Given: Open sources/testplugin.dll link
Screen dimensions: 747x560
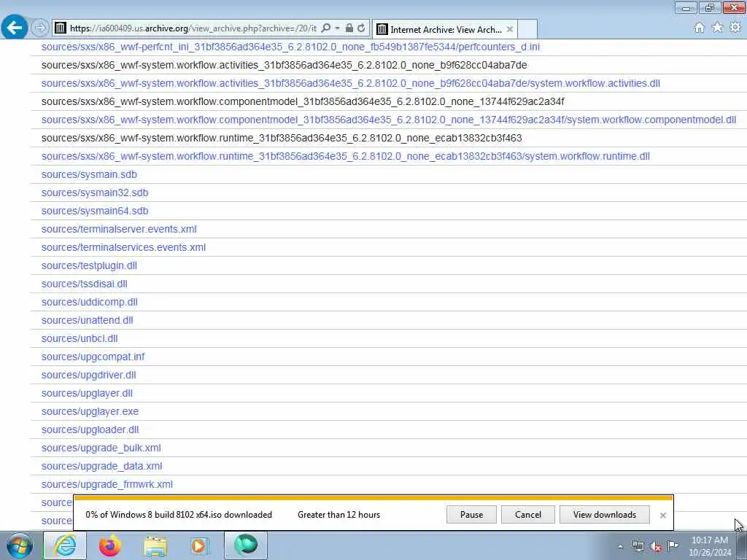Looking at the screenshot, I should 89,265.
